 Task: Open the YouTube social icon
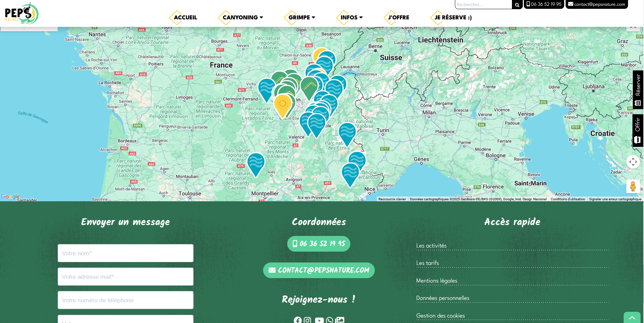(x=319, y=320)
